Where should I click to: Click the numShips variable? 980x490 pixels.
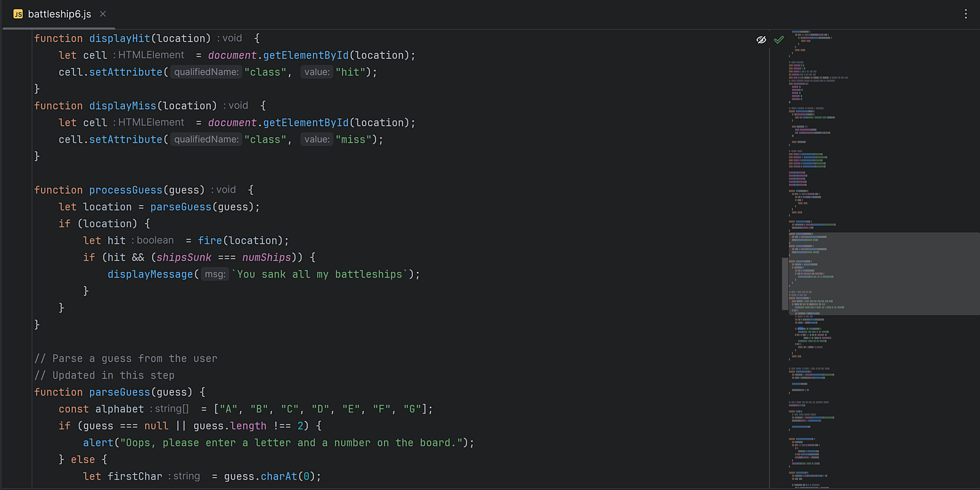coord(266,257)
